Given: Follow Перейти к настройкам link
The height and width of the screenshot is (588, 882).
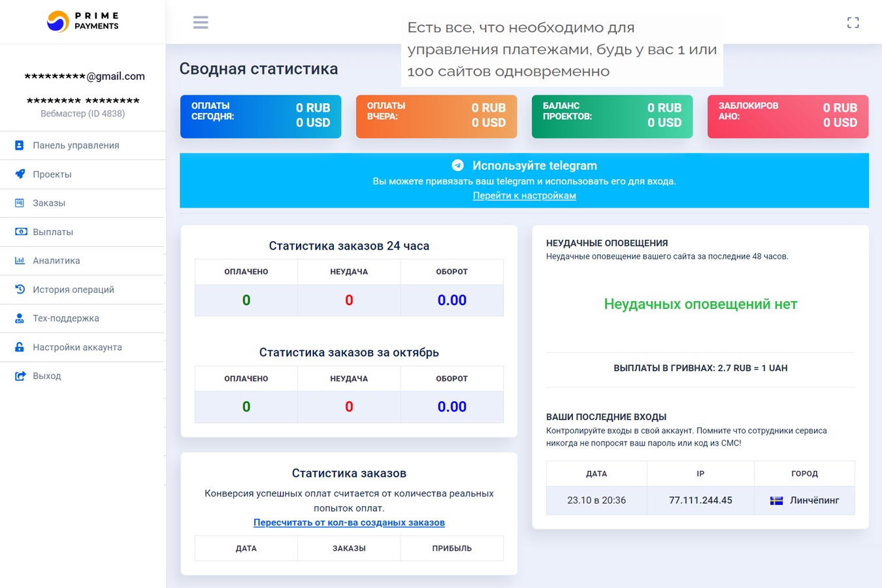Looking at the screenshot, I should (x=524, y=195).
